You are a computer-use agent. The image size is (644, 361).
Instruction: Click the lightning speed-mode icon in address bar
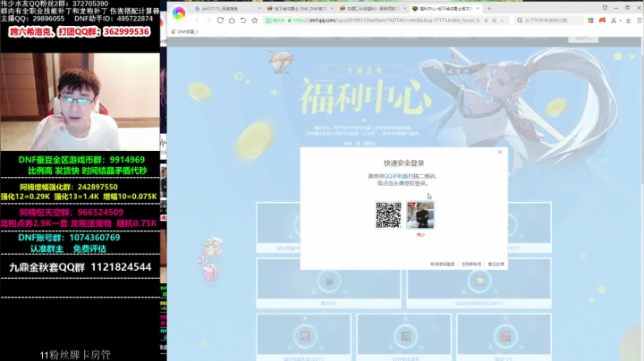click(487, 20)
